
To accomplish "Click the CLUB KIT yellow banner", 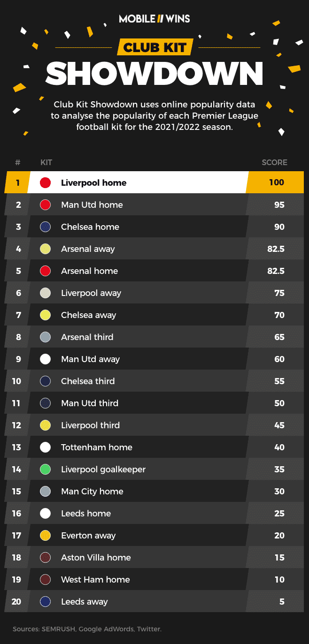I will (x=155, y=47).
